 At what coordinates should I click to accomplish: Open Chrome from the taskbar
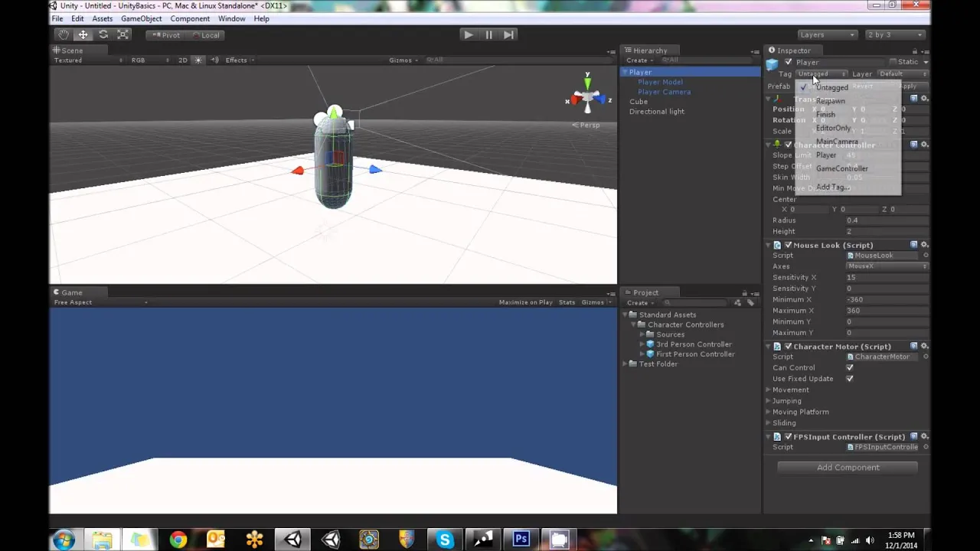point(178,540)
